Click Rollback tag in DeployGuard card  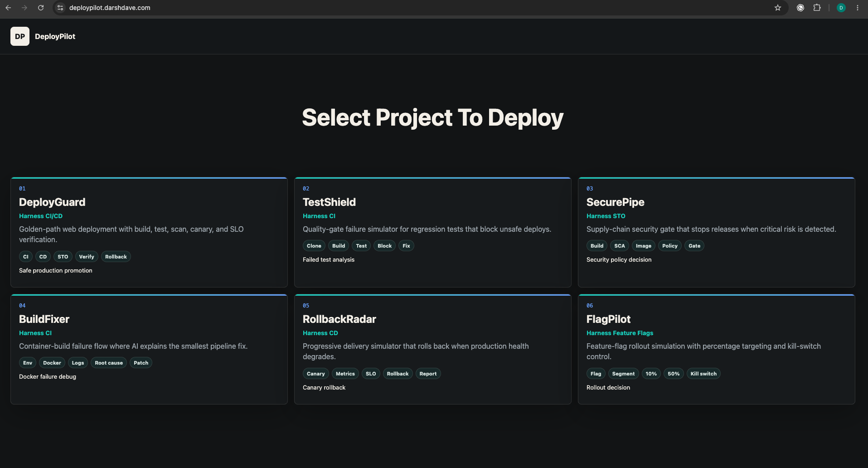pos(116,257)
